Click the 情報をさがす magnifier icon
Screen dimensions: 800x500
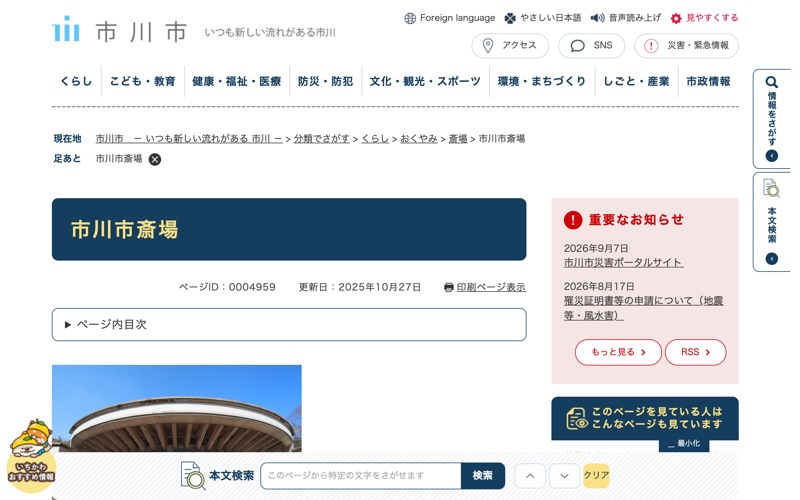[x=771, y=82]
